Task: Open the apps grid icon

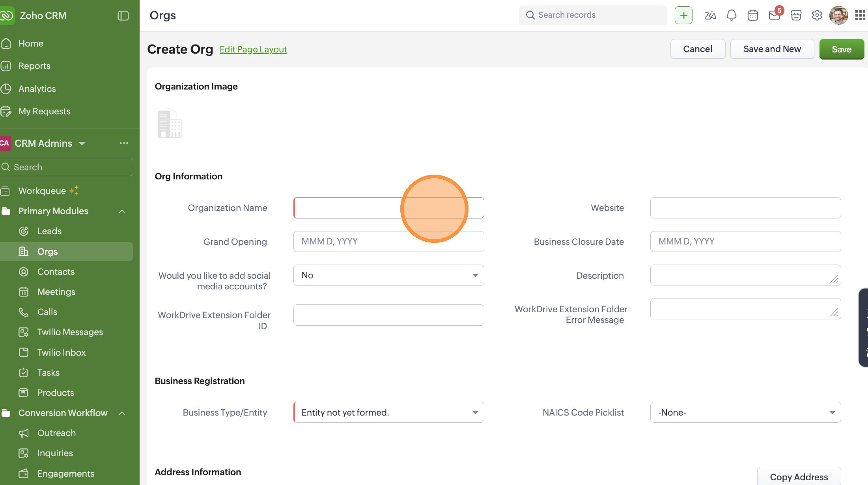Action: tap(860, 15)
